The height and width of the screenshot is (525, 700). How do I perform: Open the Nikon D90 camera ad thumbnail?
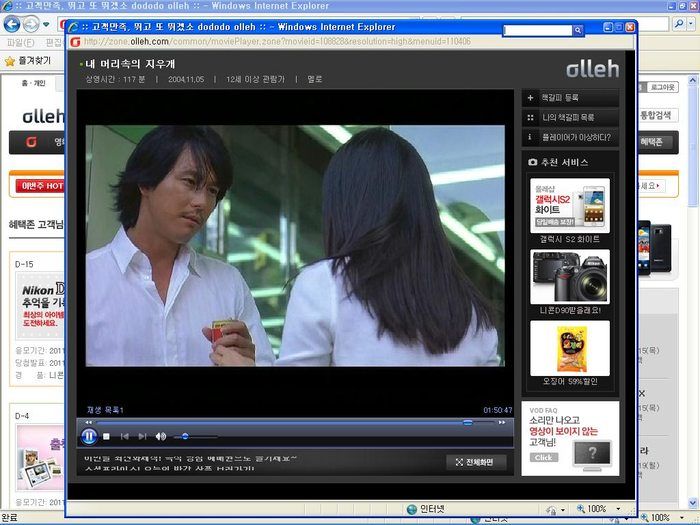pyautogui.click(x=570, y=277)
